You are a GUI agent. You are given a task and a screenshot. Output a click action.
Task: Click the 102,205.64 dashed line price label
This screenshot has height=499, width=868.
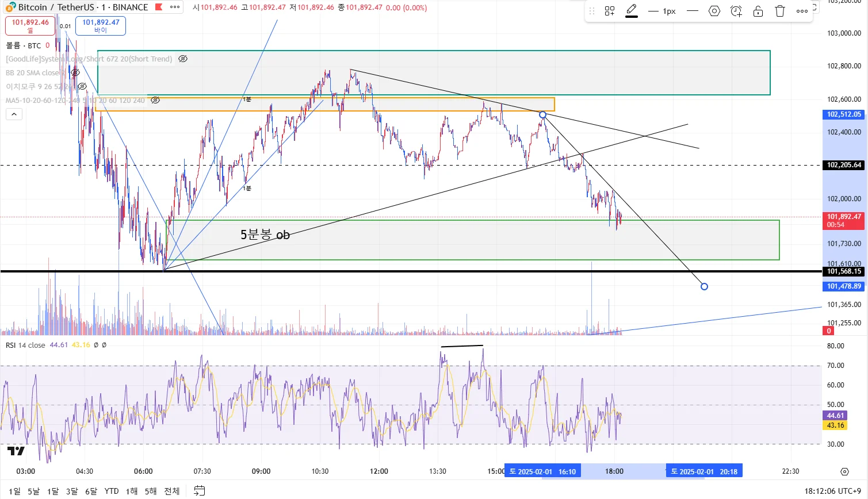coord(844,165)
